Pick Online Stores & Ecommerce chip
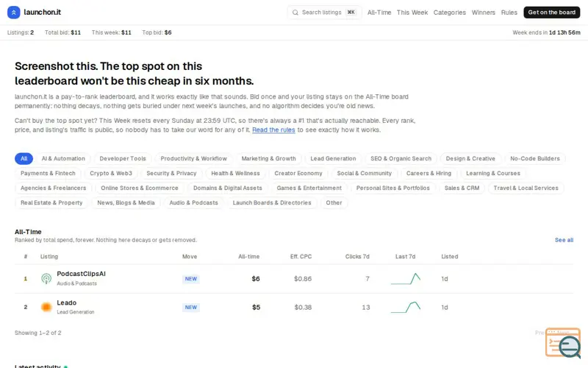Screen dimensions: 588x368 click(x=140, y=188)
